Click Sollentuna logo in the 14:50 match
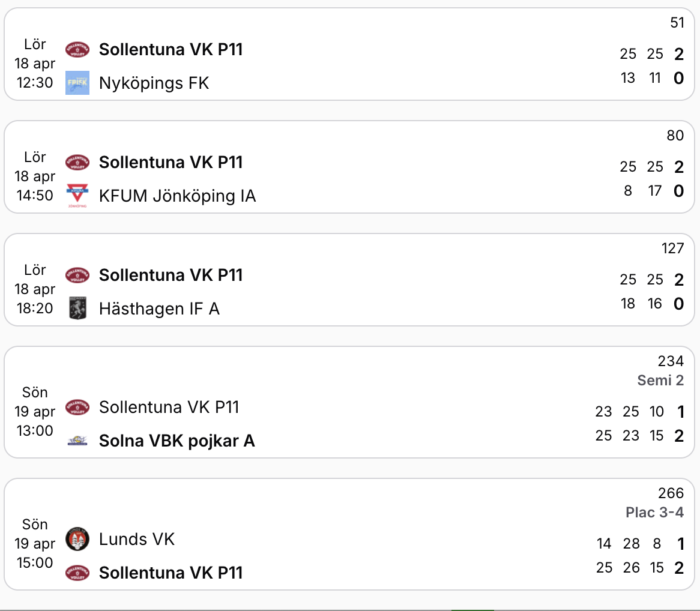 [77, 162]
